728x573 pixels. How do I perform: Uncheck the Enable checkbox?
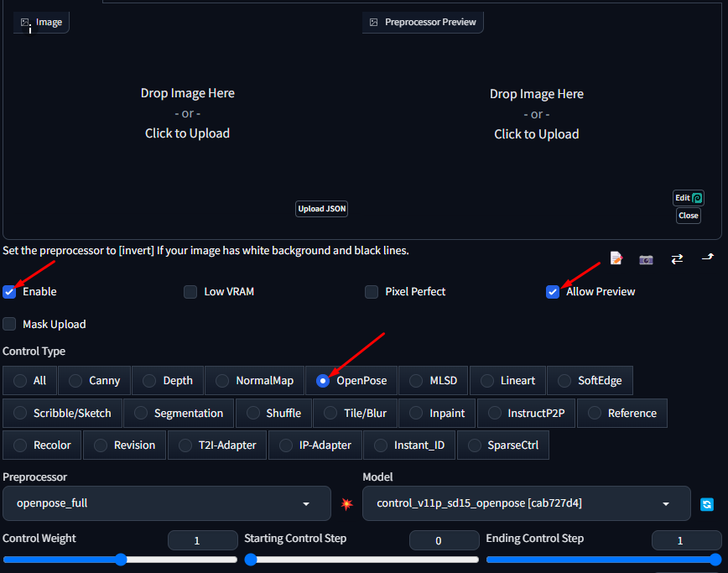click(10, 292)
